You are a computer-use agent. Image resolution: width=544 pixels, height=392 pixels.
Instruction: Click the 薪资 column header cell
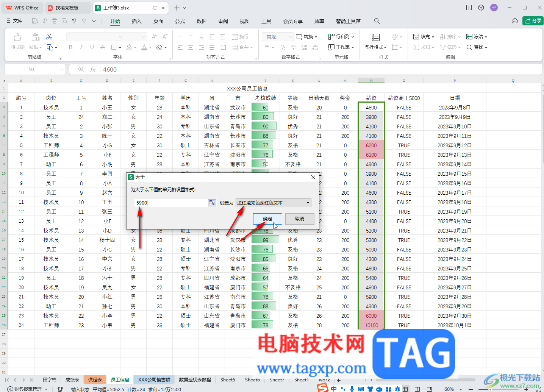[371, 98]
